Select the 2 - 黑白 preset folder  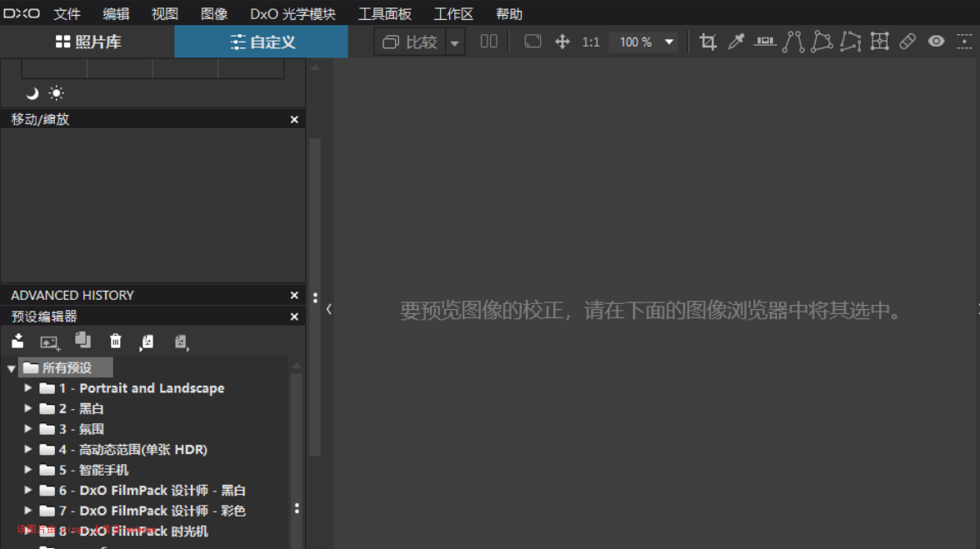pos(72,409)
